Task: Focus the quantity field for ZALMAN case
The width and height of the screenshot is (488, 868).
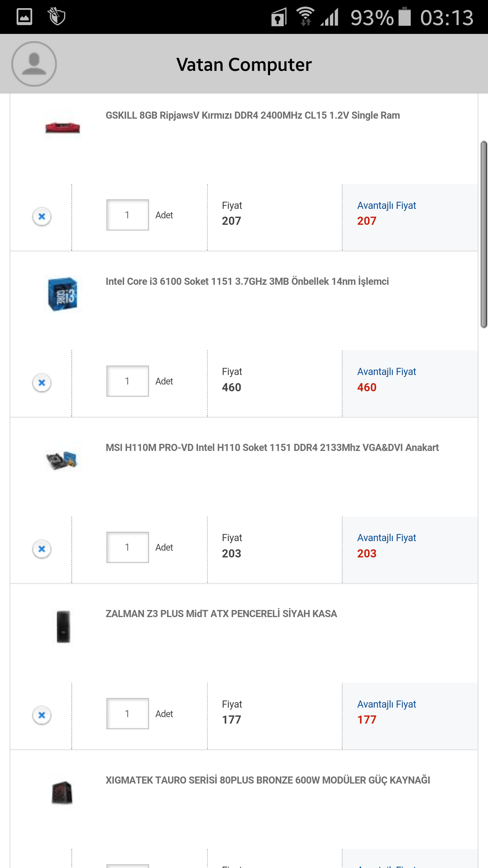Action: pos(127,713)
